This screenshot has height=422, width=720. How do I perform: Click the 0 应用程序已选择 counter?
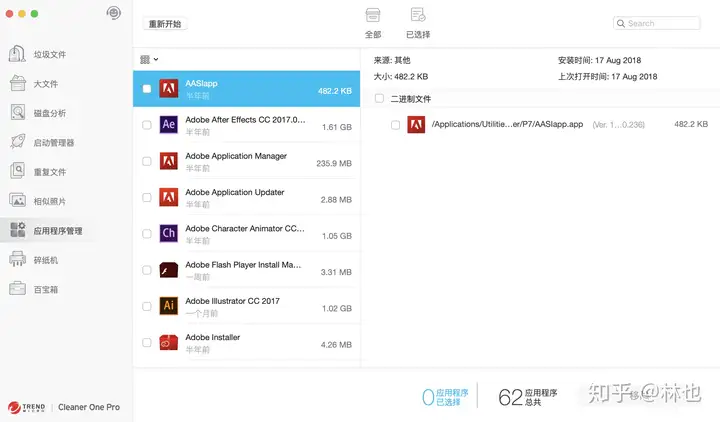pos(445,397)
